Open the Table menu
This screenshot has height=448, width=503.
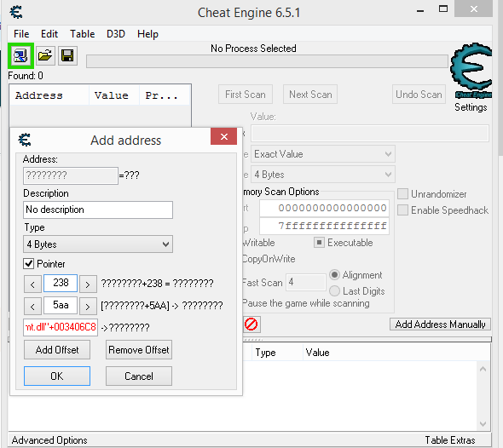pyautogui.click(x=83, y=34)
